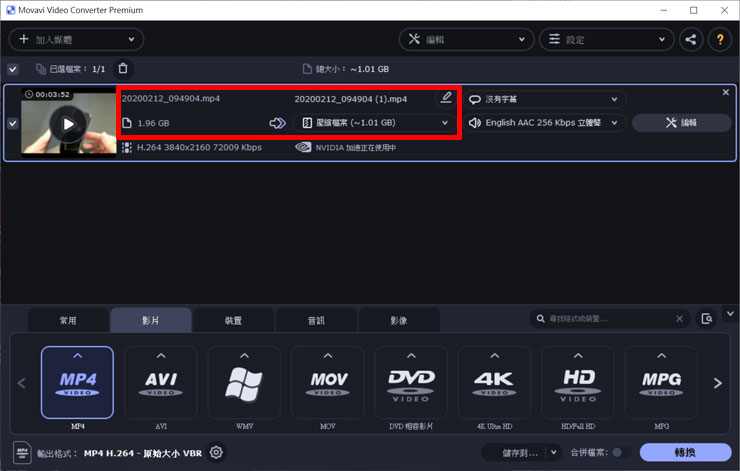
Task: Toggle the merge files switch
Action: pos(621,453)
